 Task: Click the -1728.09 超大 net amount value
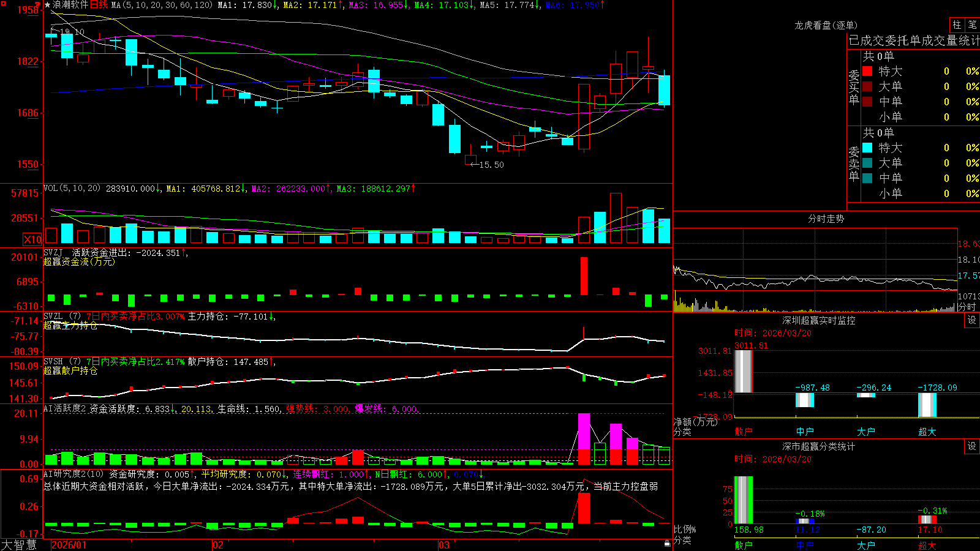937,388
